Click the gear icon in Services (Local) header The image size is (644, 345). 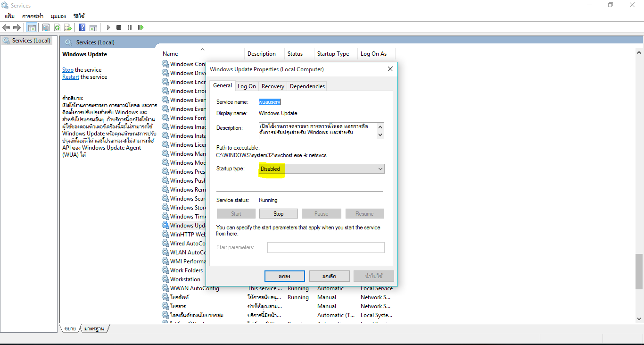click(68, 42)
